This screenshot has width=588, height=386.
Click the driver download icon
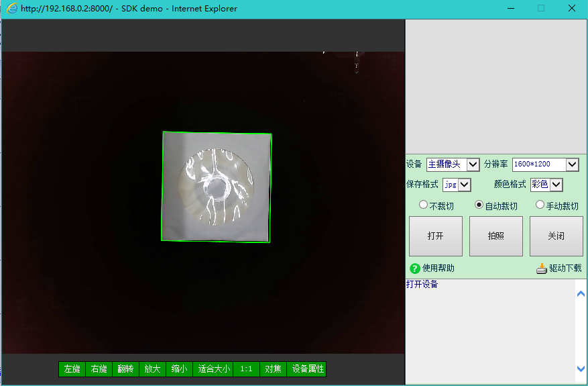click(542, 269)
